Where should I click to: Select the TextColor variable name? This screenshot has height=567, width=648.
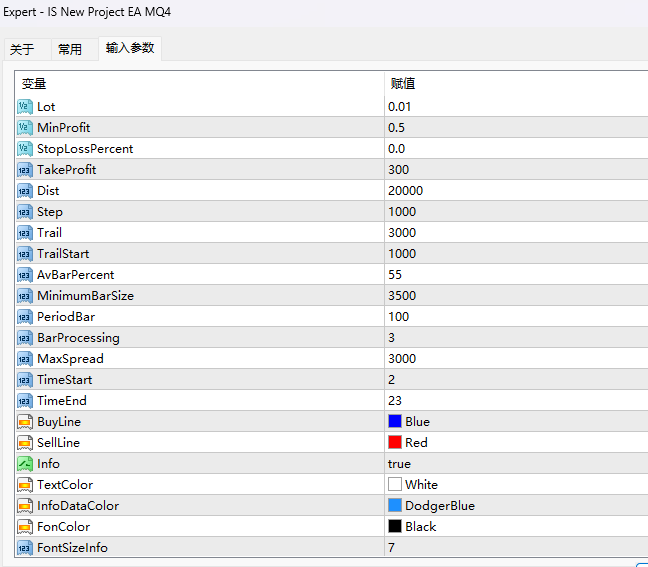[x=65, y=485]
